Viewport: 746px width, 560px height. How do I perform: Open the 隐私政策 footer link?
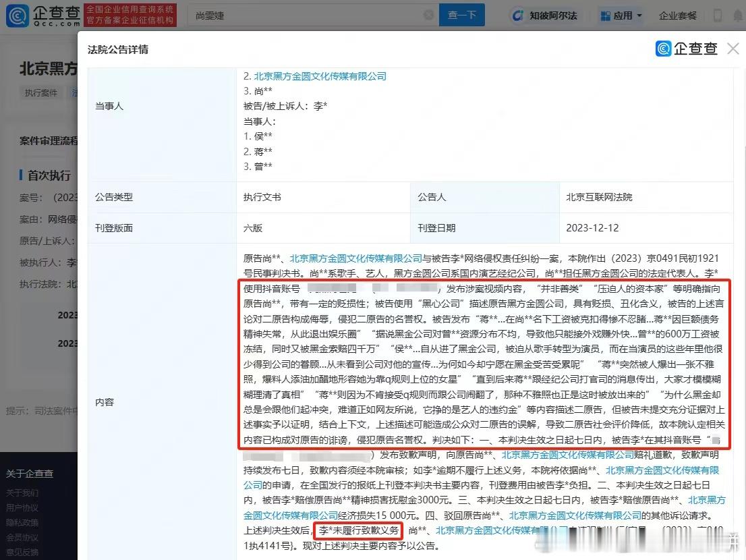click(x=22, y=522)
